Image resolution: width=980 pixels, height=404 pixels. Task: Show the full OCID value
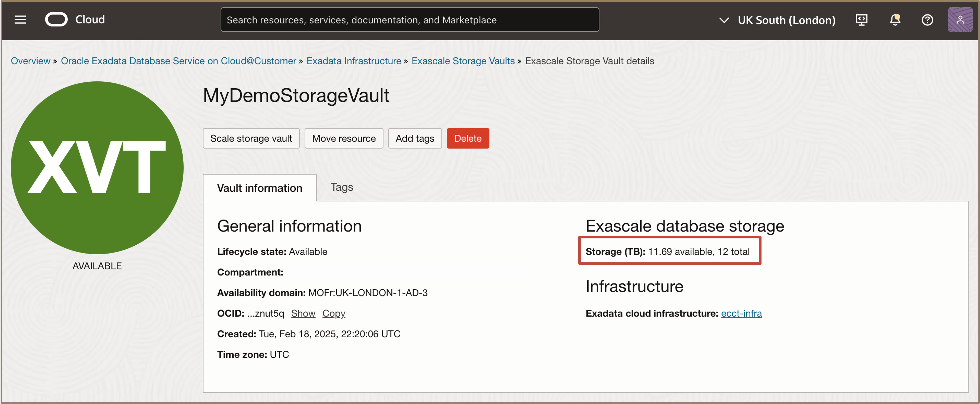coord(303,313)
